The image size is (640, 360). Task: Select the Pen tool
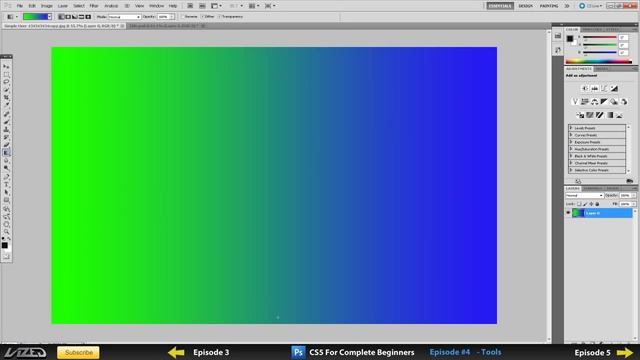(6, 176)
